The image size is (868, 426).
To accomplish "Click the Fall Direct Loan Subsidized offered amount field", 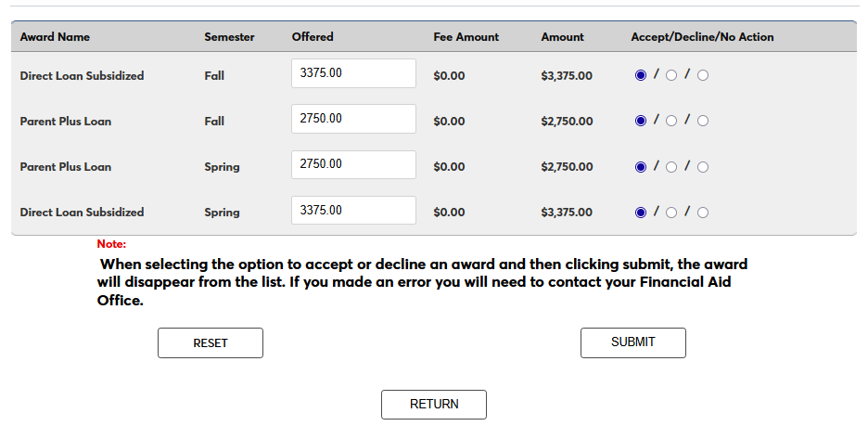I will pos(353,73).
